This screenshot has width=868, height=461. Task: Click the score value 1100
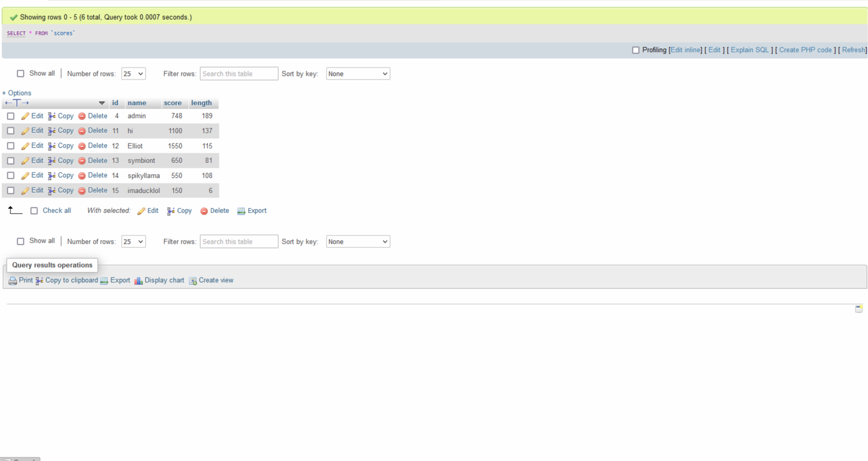tap(175, 131)
